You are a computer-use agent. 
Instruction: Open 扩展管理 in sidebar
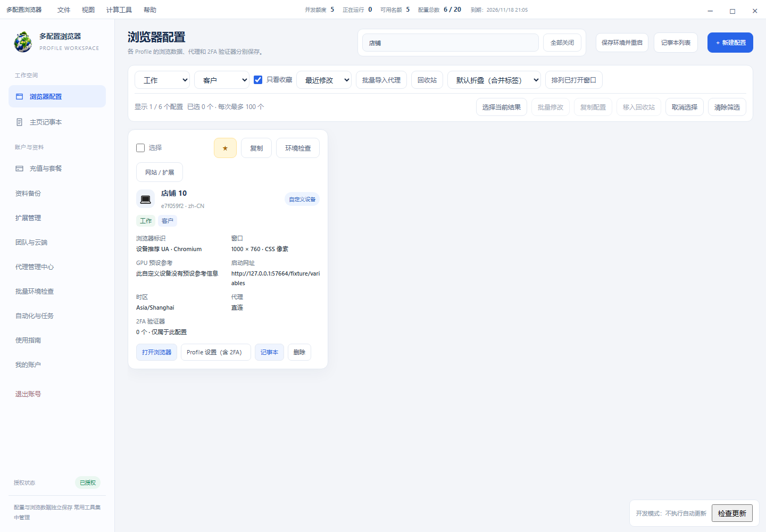click(57, 218)
